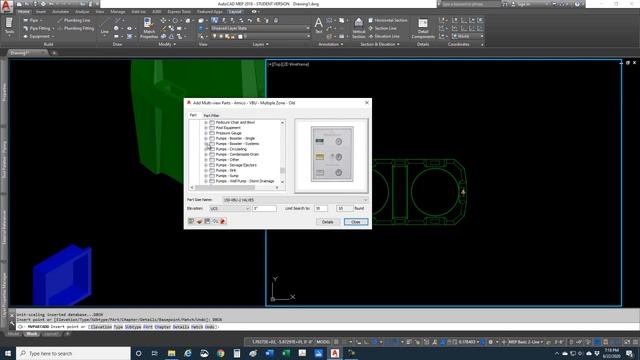Screen dimensions: 640x360
Task: Click the Limit Search to input field
Action: coord(321,209)
